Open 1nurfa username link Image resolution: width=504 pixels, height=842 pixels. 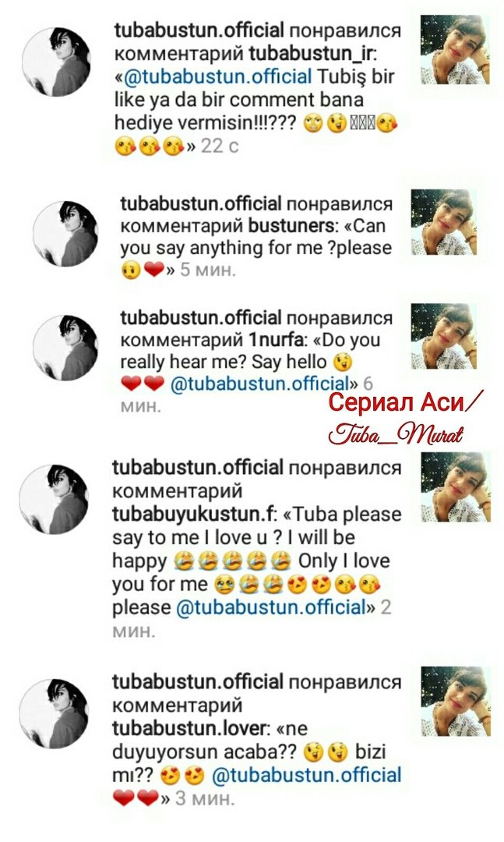[277, 339]
